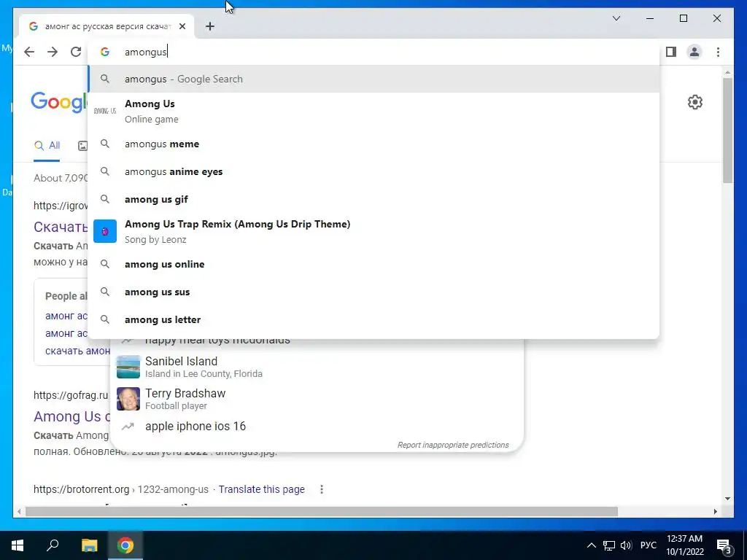Select the among us letter suggestion
The image size is (747, 560).
[374, 319]
